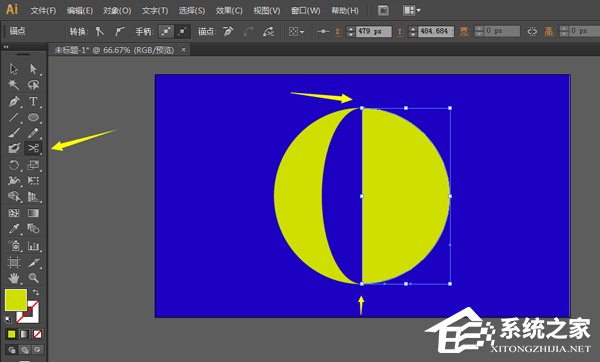Image resolution: width=600 pixels, height=362 pixels.
Task: Select the Pencil tool
Action: pos(33,133)
